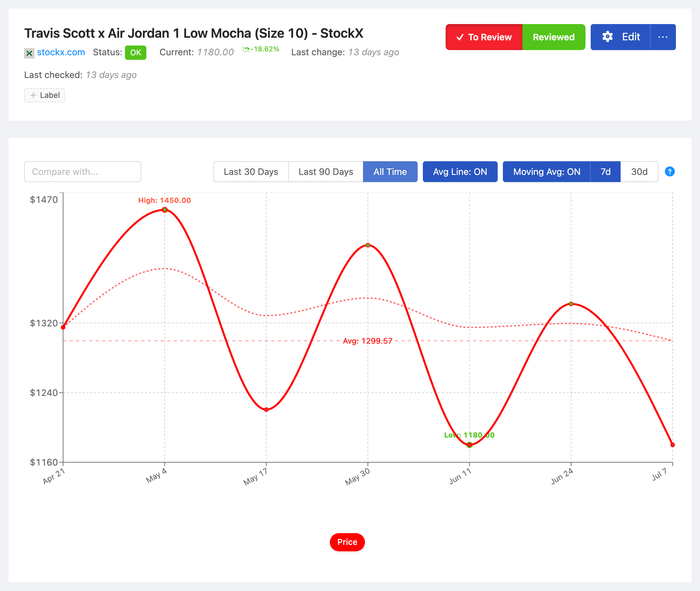Open the more options ellipsis menu
700x591 pixels.
point(663,37)
